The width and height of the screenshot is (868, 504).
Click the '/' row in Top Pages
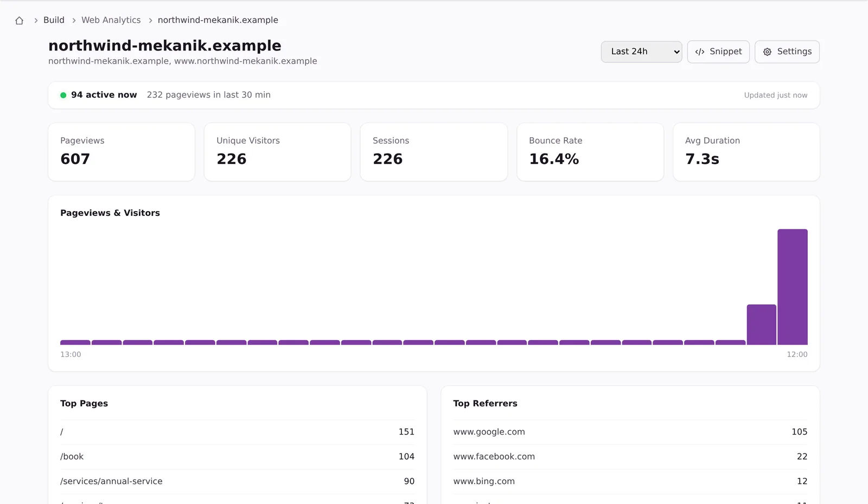[x=237, y=432]
